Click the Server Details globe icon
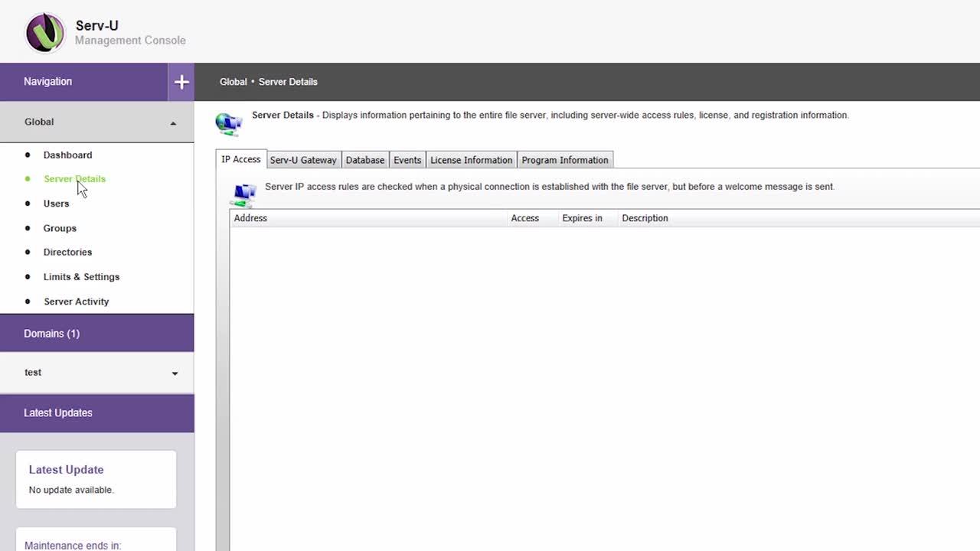980x551 pixels. pos(229,124)
